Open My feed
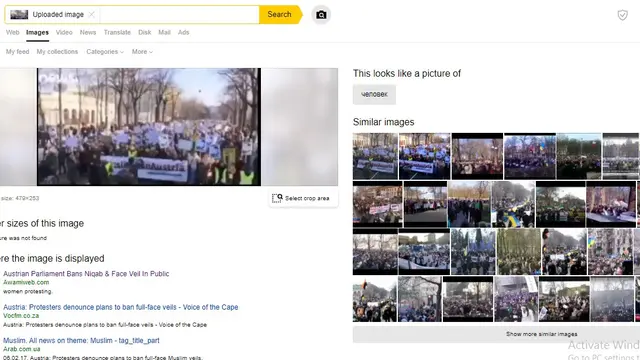This screenshot has height=360, width=640. pos(18,52)
